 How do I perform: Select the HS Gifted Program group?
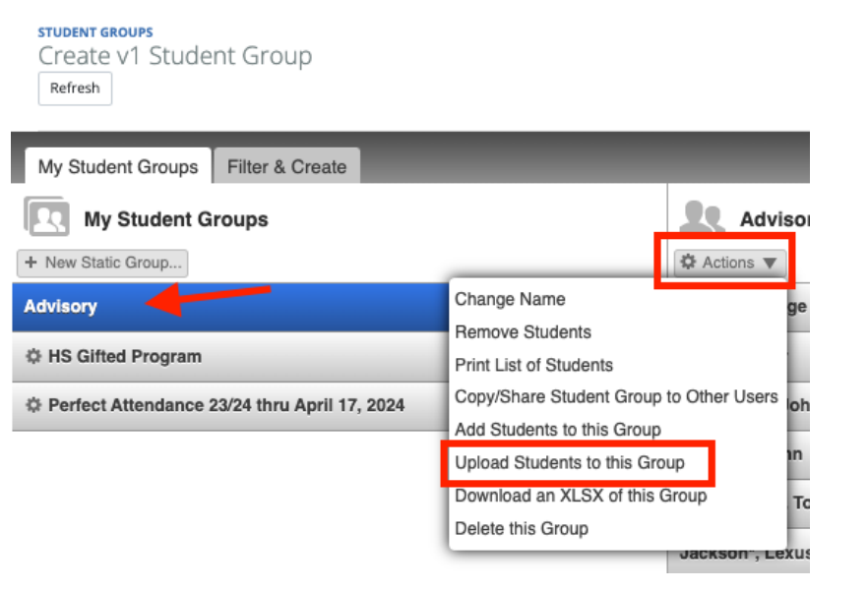coord(230,356)
